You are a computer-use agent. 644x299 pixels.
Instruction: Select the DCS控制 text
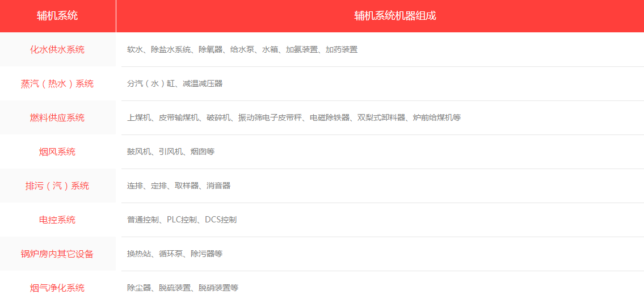pyautogui.click(x=221, y=220)
